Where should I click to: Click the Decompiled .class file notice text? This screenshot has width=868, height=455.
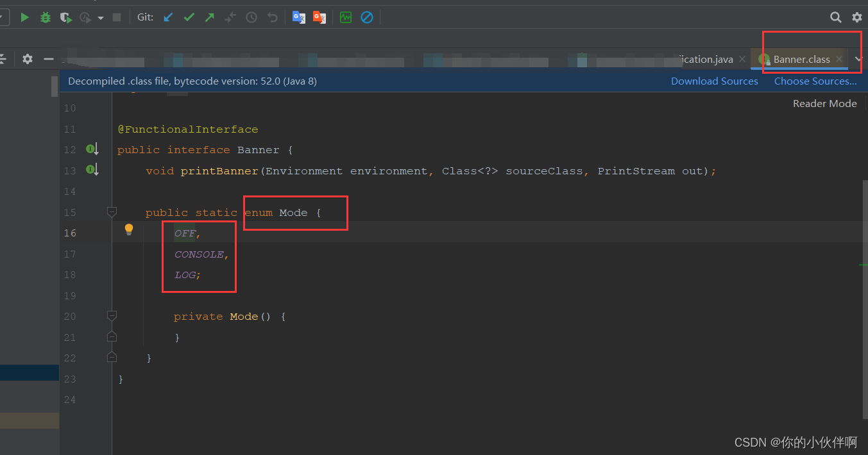[x=192, y=81]
